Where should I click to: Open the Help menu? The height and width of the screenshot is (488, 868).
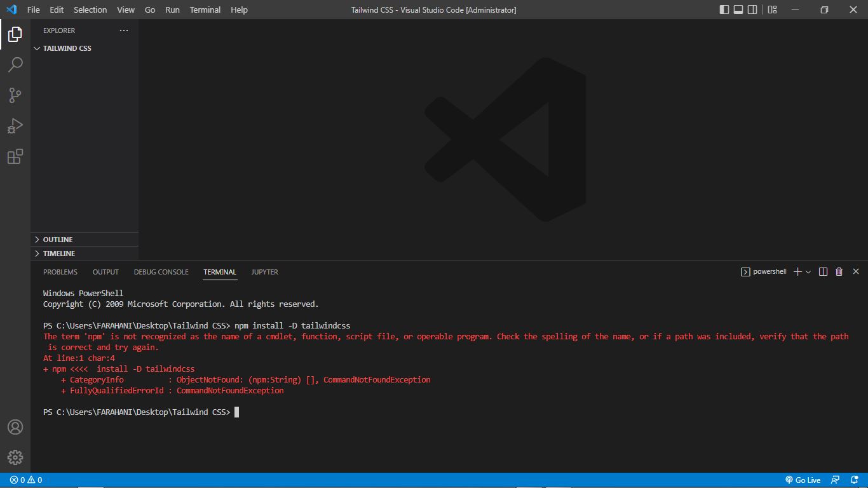pos(239,10)
